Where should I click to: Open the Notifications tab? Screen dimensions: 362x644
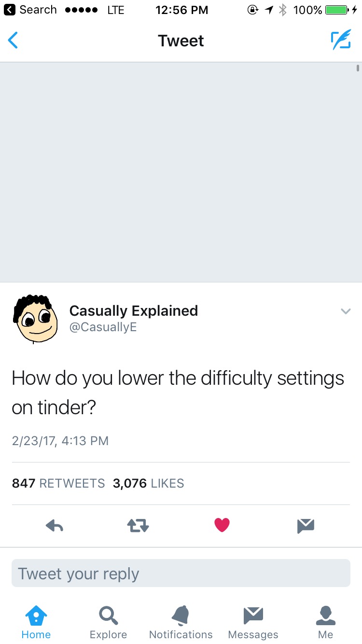[x=181, y=623]
